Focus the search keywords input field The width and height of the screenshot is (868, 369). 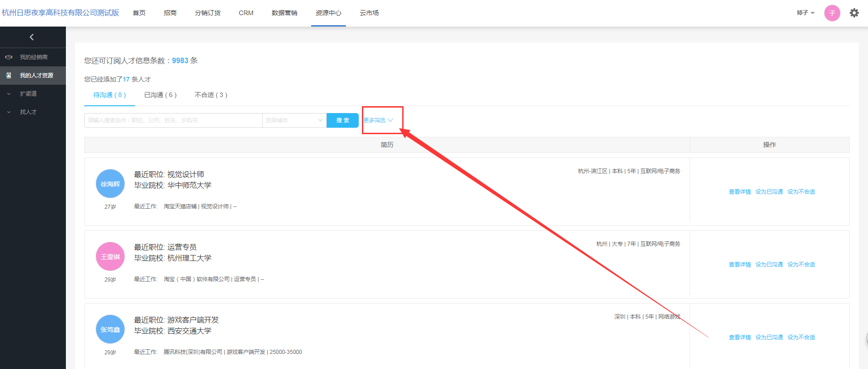(x=173, y=120)
